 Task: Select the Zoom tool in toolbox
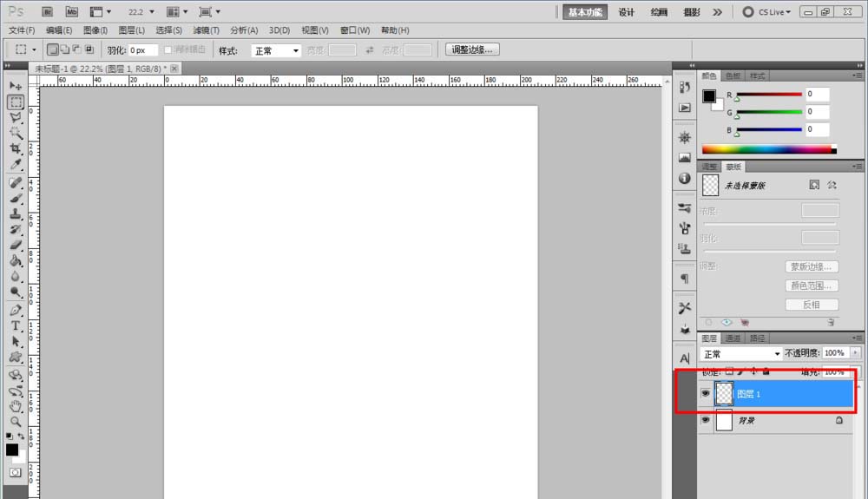pos(16,422)
